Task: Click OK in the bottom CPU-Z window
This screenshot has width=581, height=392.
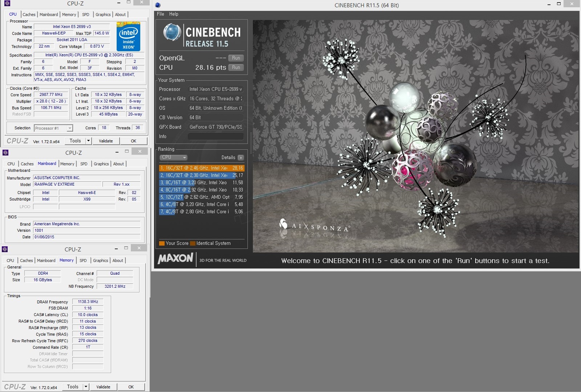Action: pyautogui.click(x=131, y=387)
